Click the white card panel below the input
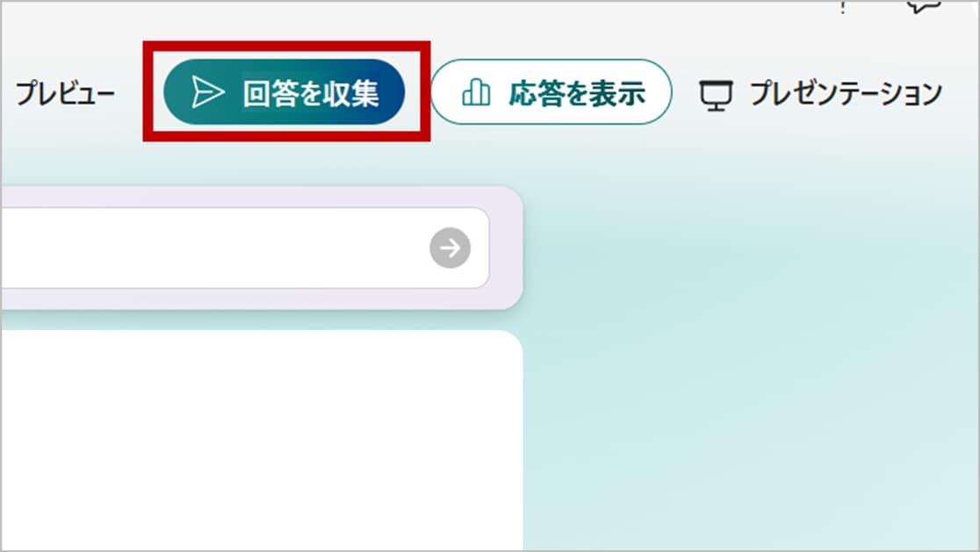This screenshot has width=980, height=552. click(262, 441)
